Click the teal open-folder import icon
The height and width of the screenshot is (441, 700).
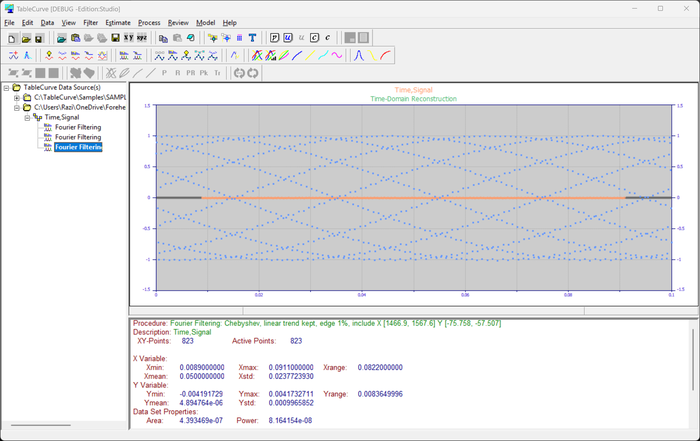[x=62, y=38]
